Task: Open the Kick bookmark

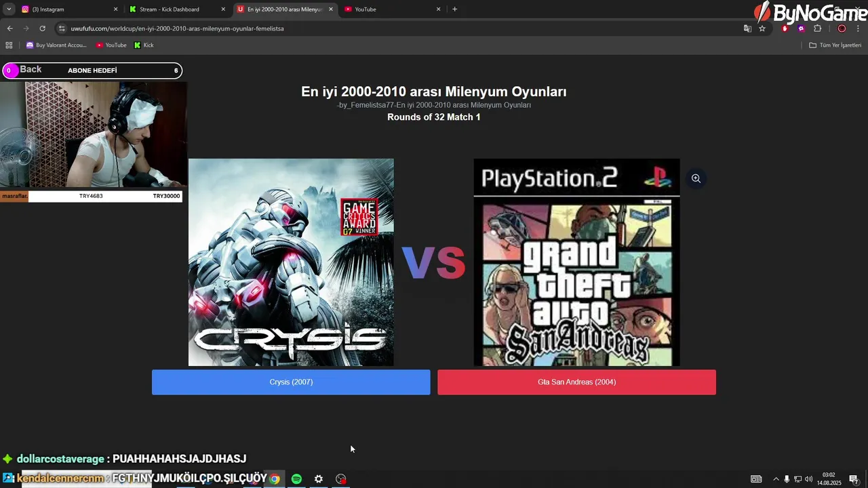Action: (x=144, y=45)
